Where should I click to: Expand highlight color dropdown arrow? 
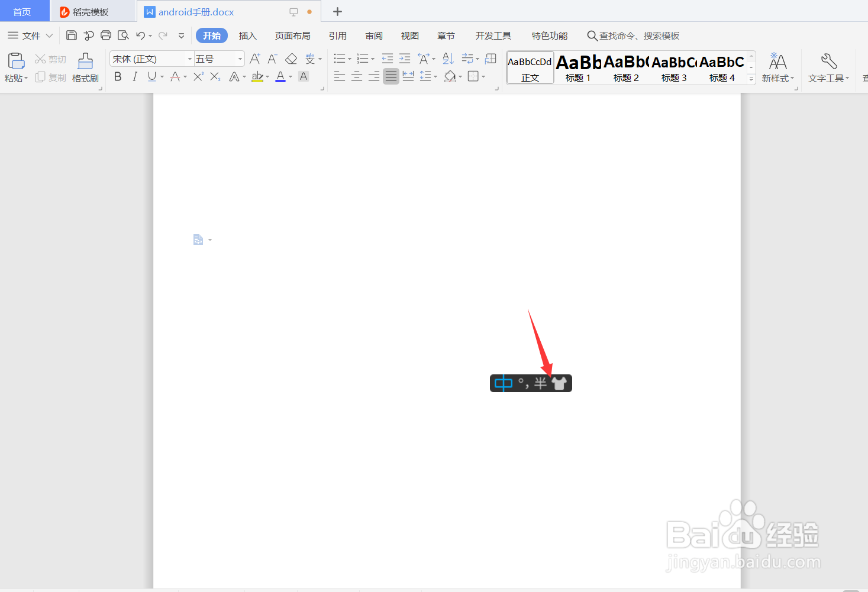pyautogui.click(x=267, y=77)
